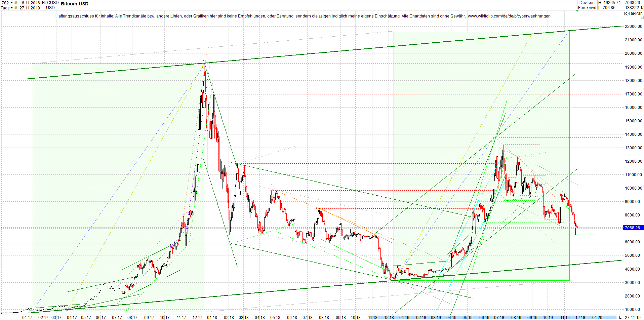Click the 138222.1 volume readout top right
Image resolution: width=644 pixels, height=320 pixels.
click(x=633, y=8)
